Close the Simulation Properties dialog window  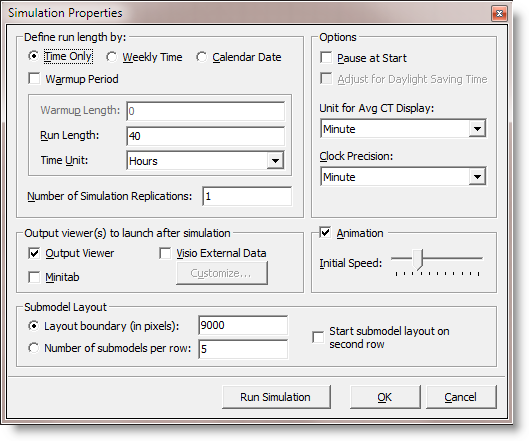(x=499, y=13)
